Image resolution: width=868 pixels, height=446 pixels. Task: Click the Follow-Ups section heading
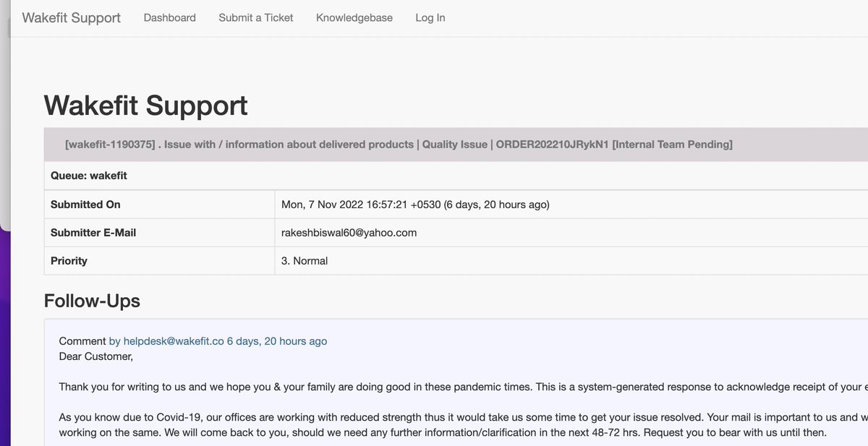[92, 301]
